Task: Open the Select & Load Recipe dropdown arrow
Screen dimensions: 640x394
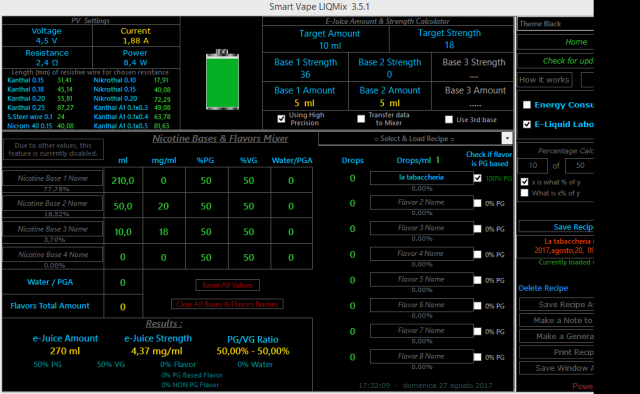Action: pyautogui.click(x=507, y=138)
